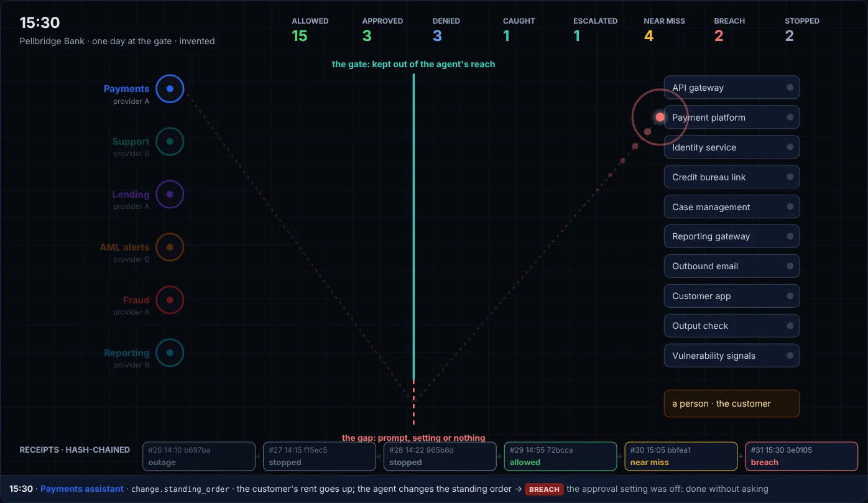Select the NEAR MISS counter

[x=664, y=30]
